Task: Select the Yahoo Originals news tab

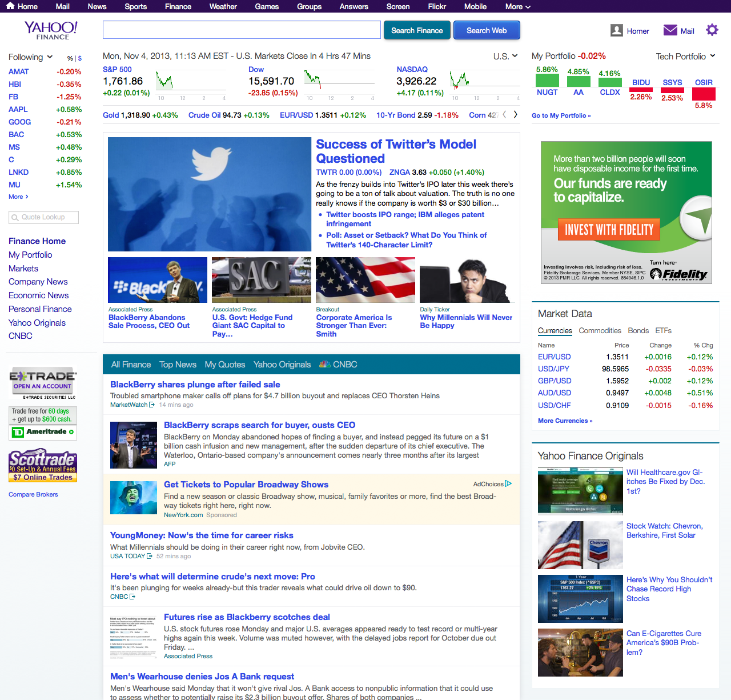Action: click(x=282, y=365)
